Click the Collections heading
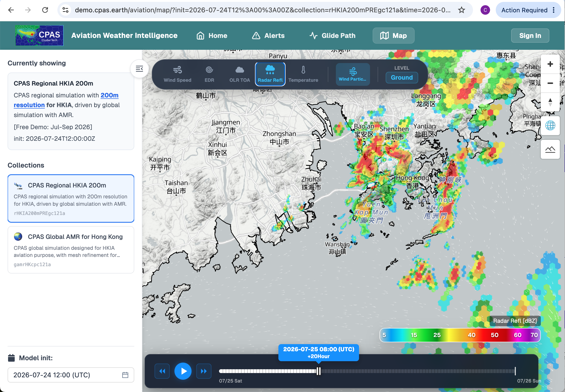Viewport: 565px width, 392px height. [26, 165]
